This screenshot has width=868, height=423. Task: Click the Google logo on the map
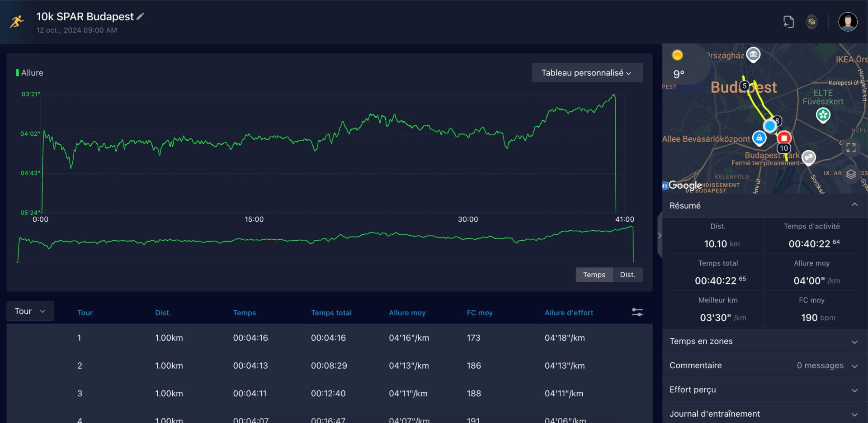pyautogui.click(x=685, y=185)
